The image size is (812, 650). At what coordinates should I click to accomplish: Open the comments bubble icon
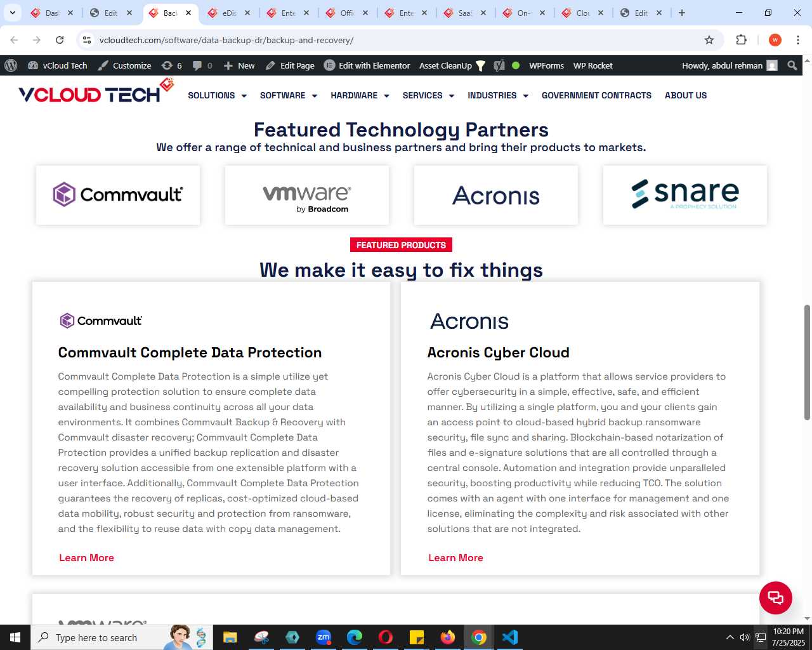pyautogui.click(x=202, y=65)
